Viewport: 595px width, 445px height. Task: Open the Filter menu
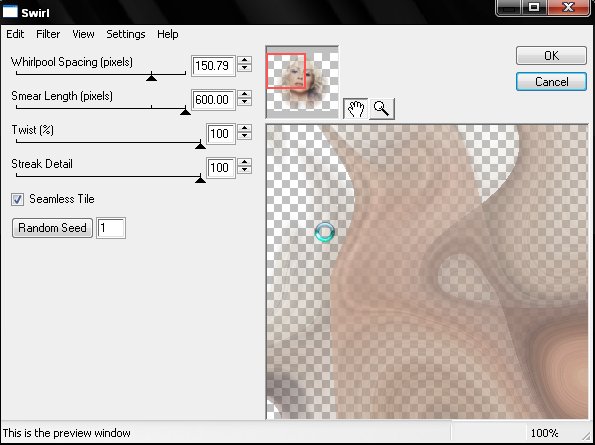pyautogui.click(x=48, y=34)
